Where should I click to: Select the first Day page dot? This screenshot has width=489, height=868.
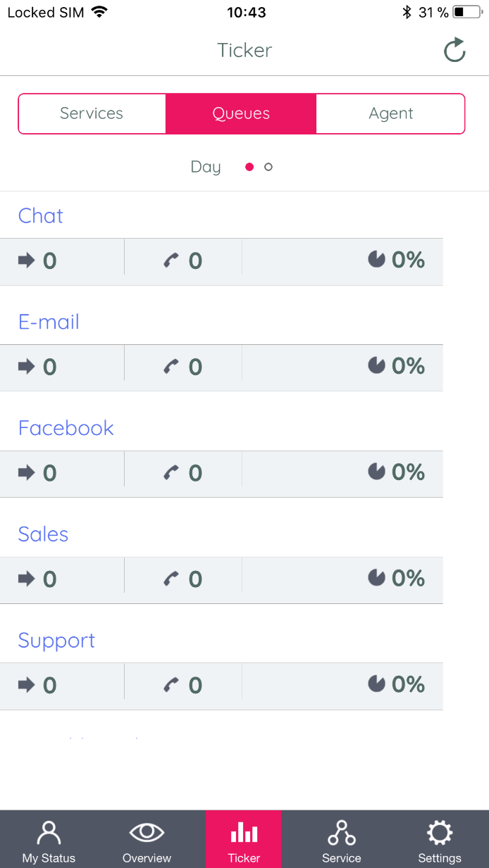[x=249, y=167]
